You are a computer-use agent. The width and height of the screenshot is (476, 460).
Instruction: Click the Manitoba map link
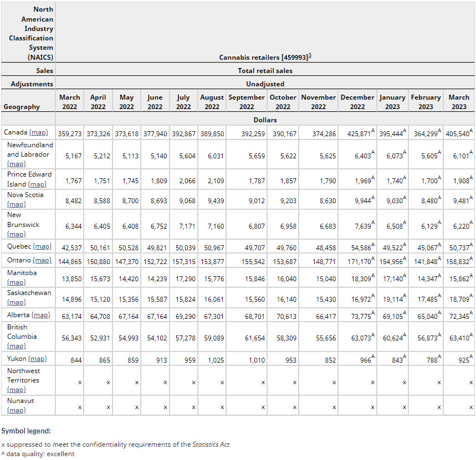(x=16, y=282)
